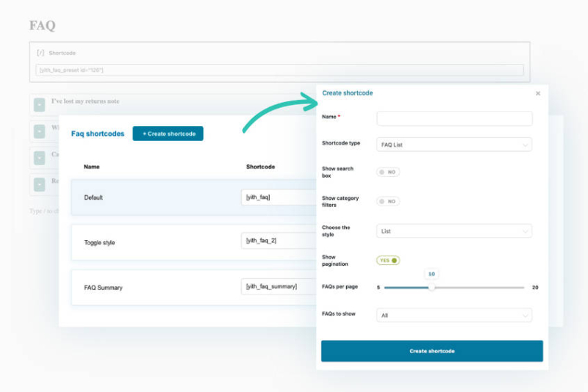Select the Default shortcode row name
The height and width of the screenshot is (392, 588).
93,197
